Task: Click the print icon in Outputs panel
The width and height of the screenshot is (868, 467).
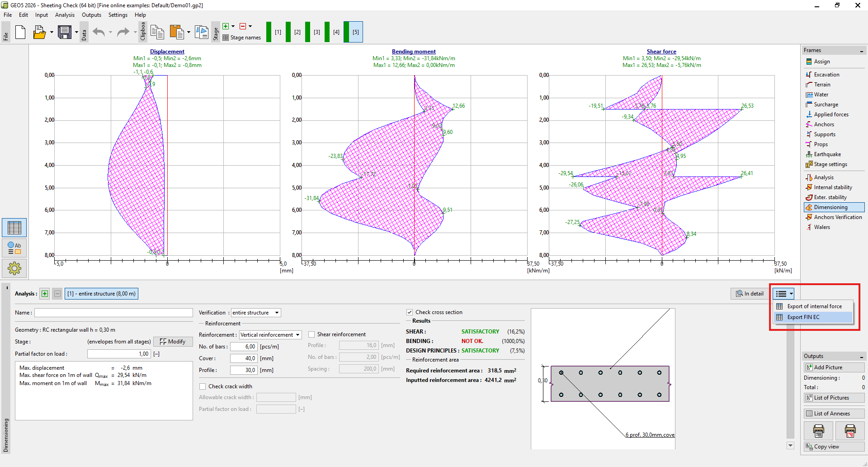Action: pyautogui.click(x=818, y=430)
